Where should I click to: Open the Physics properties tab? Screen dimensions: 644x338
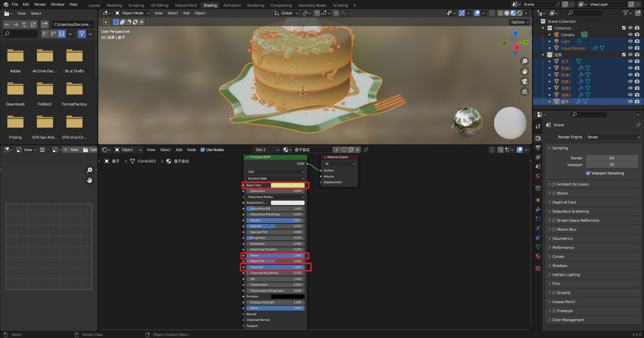point(538,228)
